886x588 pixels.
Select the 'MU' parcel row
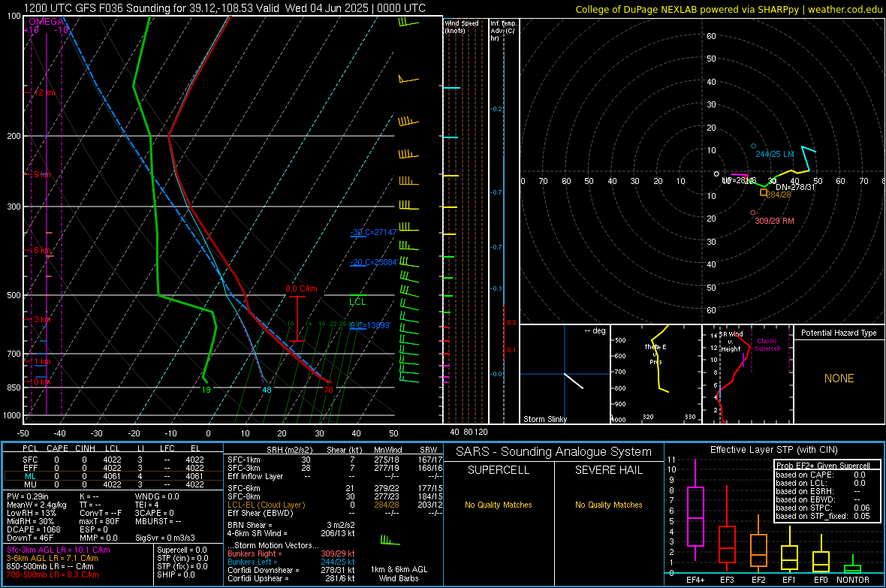(113, 484)
